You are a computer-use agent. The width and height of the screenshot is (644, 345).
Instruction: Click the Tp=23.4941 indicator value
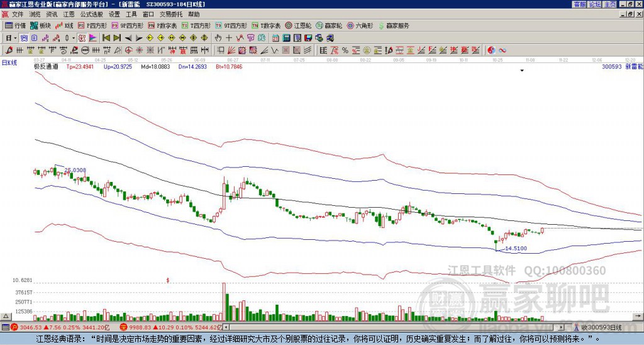[x=80, y=66]
